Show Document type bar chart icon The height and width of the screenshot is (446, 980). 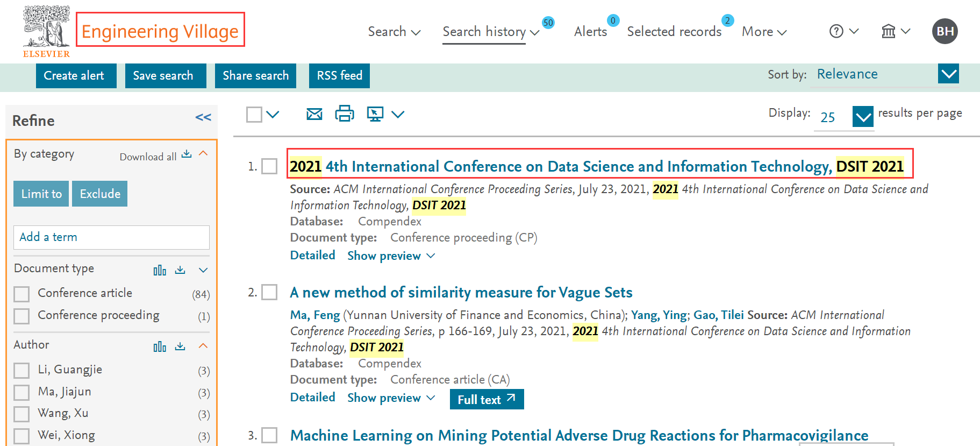[160, 270]
